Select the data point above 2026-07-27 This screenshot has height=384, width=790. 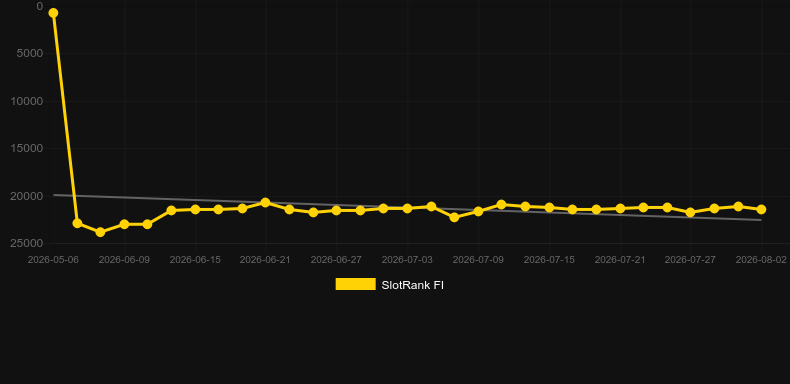690,212
